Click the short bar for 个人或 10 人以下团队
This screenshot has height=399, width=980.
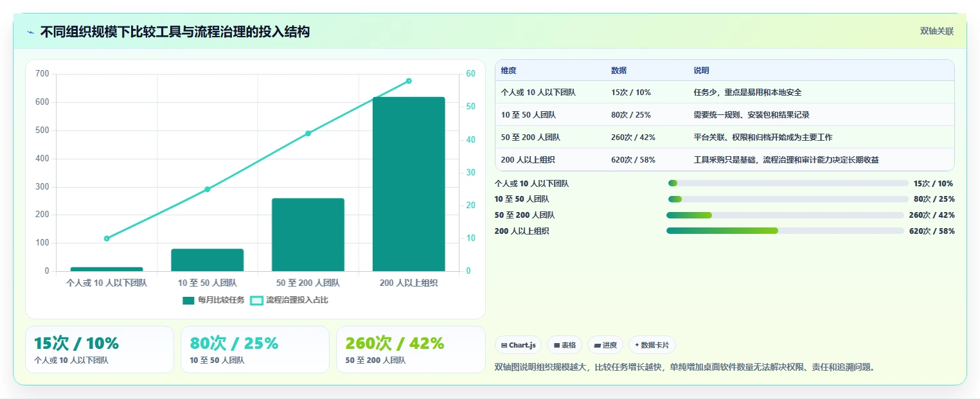pos(107,269)
